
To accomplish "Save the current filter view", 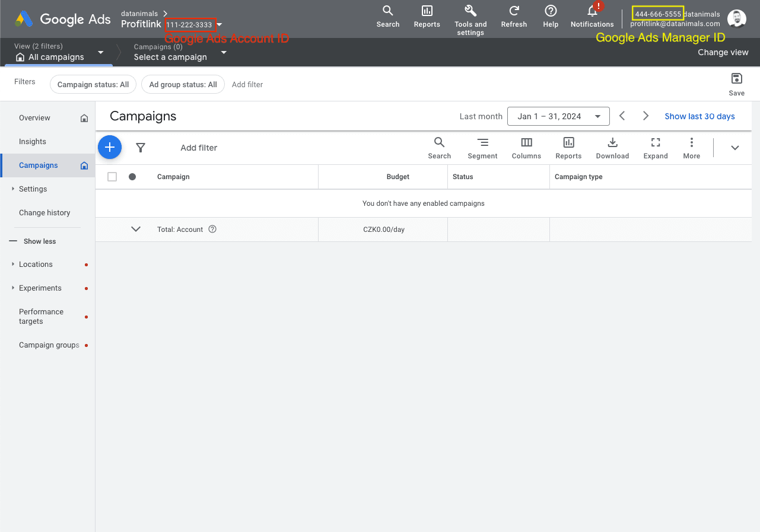I will pos(737,84).
